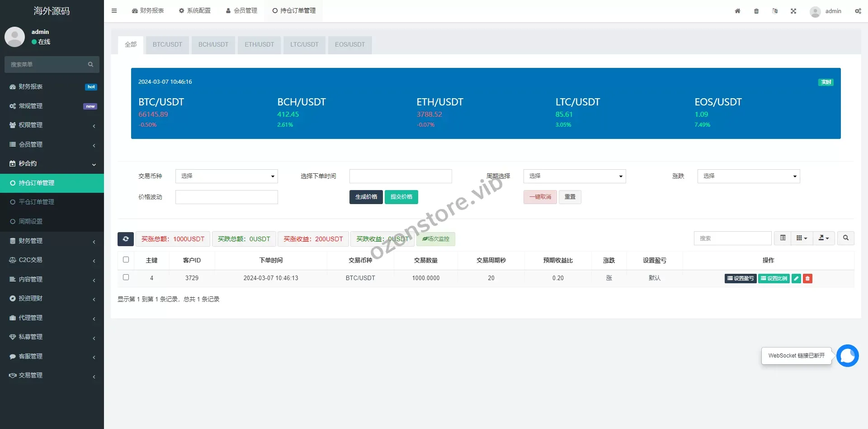The height and width of the screenshot is (429, 868).
Task: Open 平仓订单管理 in the sidebar
Action: click(x=36, y=202)
